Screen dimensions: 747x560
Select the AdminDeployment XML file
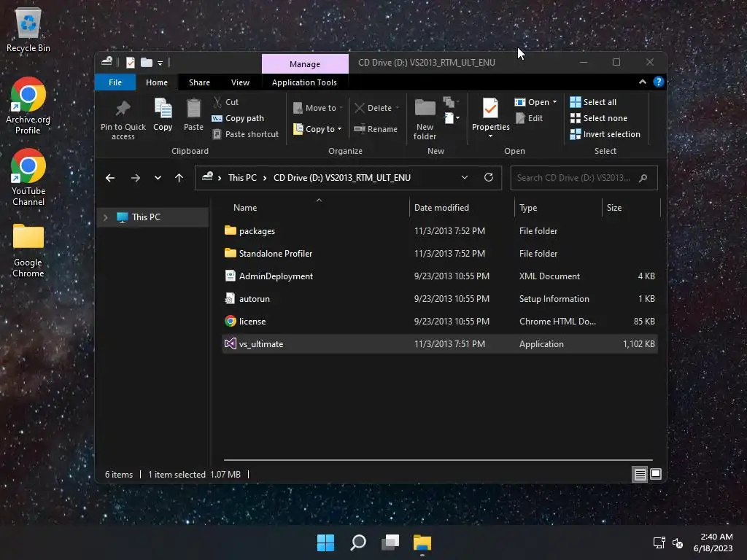440,276
